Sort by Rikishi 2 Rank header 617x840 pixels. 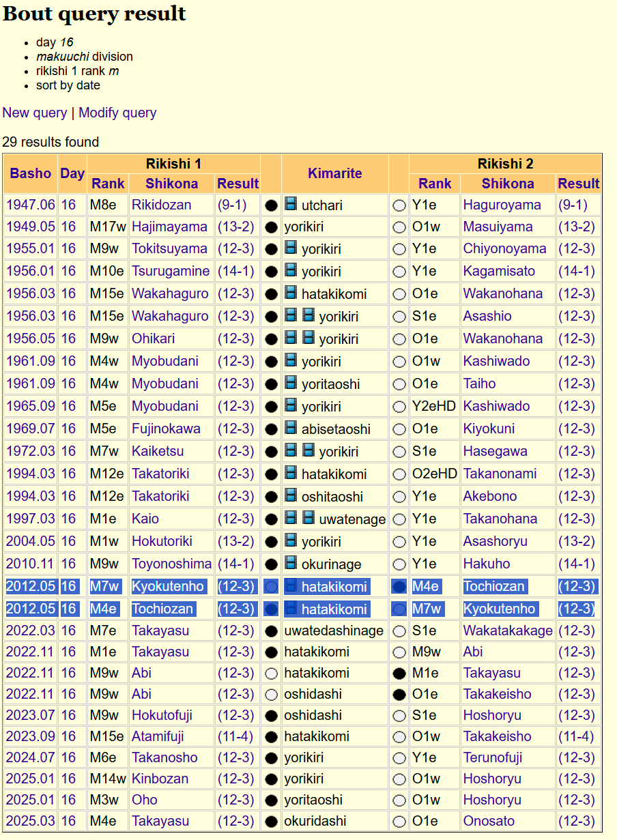pos(435,184)
